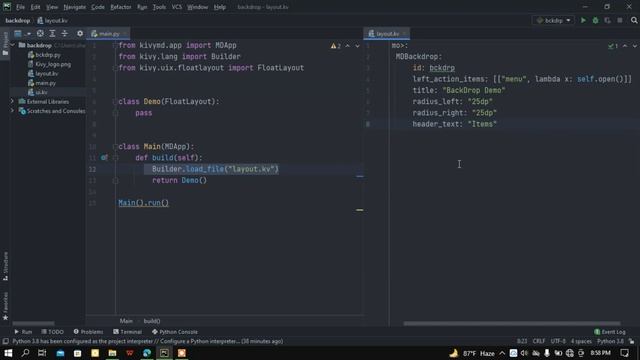This screenshot has width=640, height=360.
Task: Click warnings indicator showing 2 in main.py
Action: (336, 46)
